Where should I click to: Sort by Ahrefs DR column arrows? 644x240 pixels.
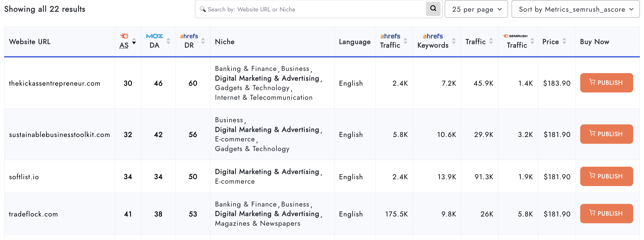pyautogui.click(x=203, y=41)
